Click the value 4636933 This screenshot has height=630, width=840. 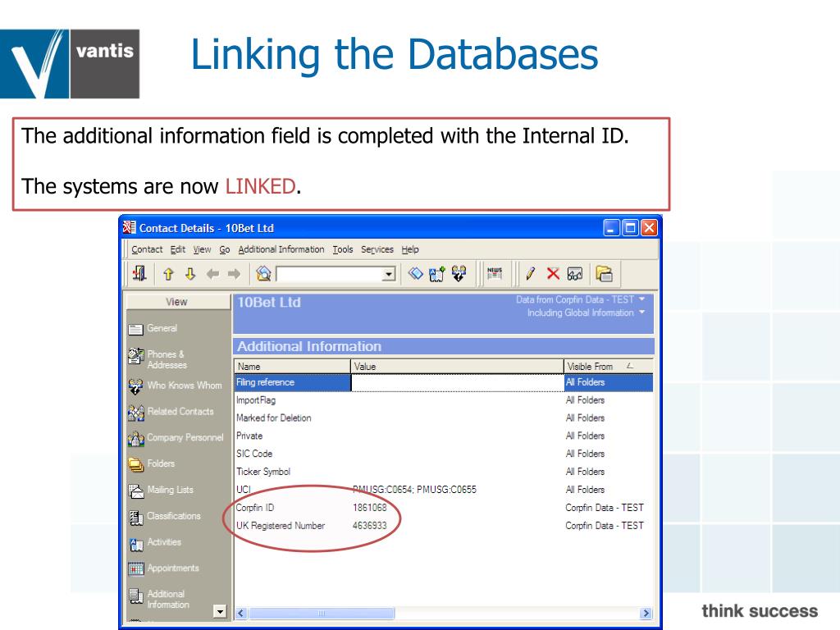tap(370, 526)
